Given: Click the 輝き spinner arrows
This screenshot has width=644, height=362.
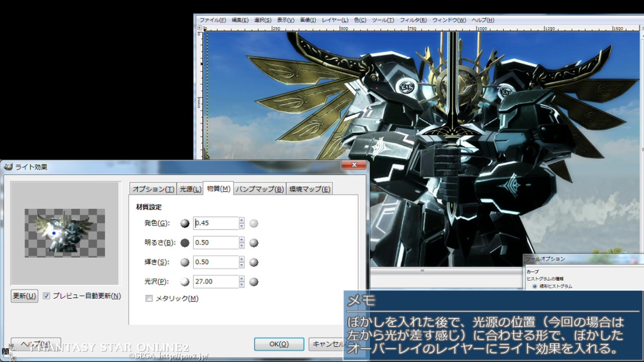Looking at the screenshot, I should pyautogui.click(x=241, y=262).
